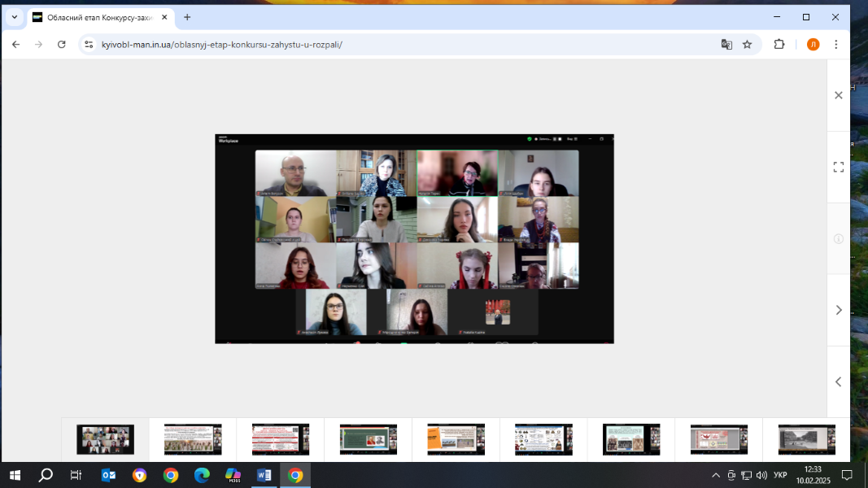Open the Chrome extensions puzzle icon
Image resolution: width=868 pixels, height=488 pixels.
(x=779, y=45)
